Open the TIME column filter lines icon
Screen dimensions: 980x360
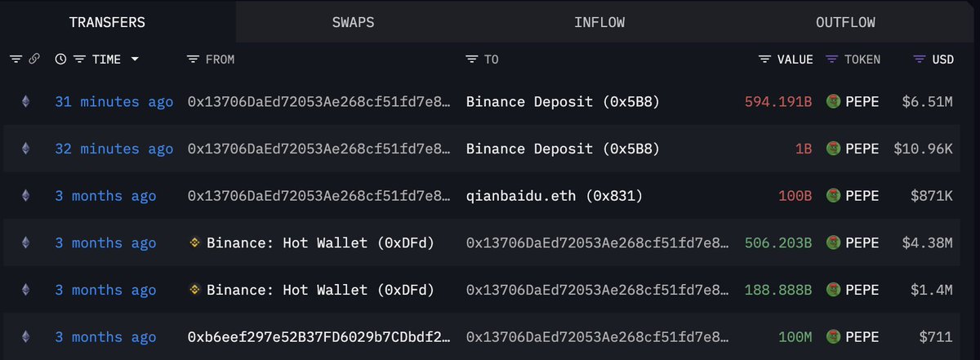pos(79,60)
